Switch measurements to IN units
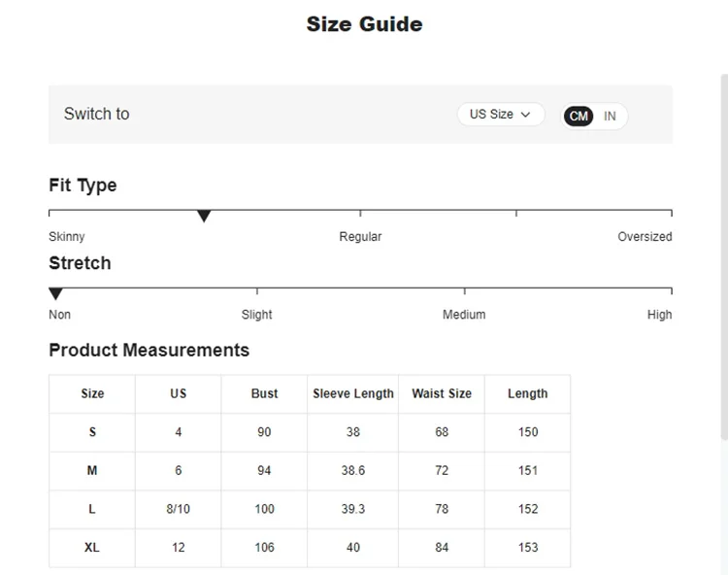The width and height of the screenshot is (728, 575). 610,117
